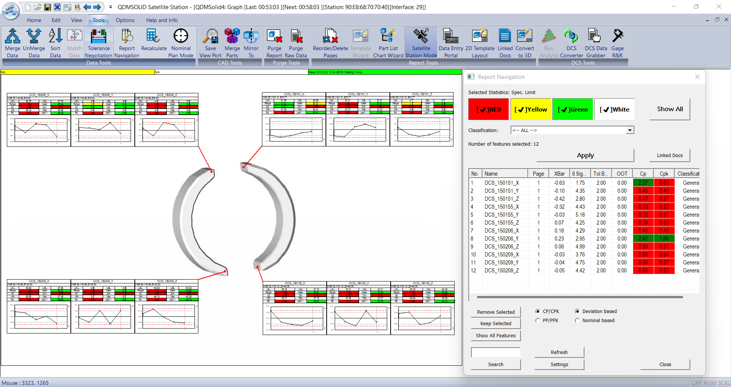731x387 pixels.
Task: Click the XBar column header
Action: coord(559,173)
